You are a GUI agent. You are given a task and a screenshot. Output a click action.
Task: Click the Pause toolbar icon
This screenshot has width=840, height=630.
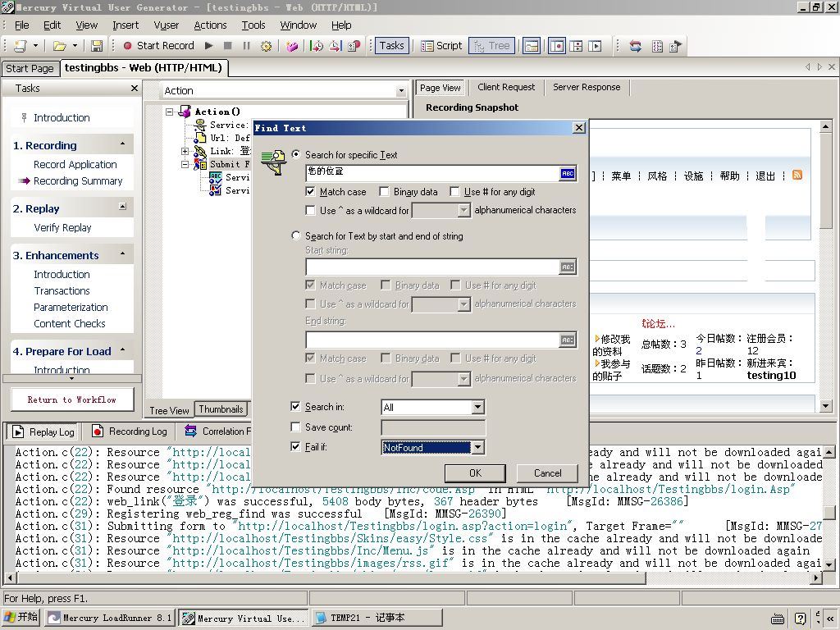click(x=246, y=46)
